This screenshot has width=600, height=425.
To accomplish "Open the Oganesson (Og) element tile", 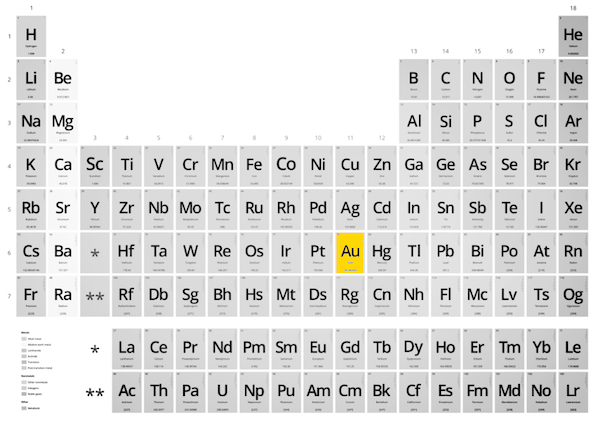I will pyautogui.click(x=573, y=297).
